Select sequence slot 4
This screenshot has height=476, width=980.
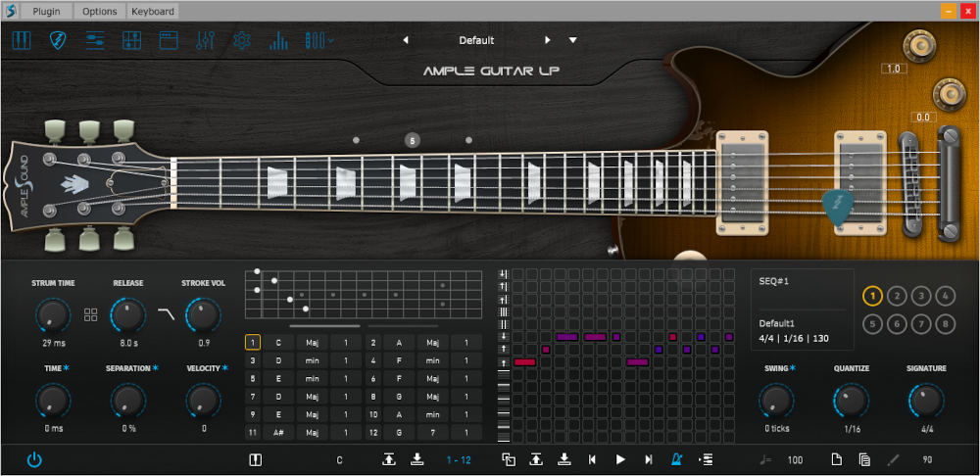(x=946, y=296)
